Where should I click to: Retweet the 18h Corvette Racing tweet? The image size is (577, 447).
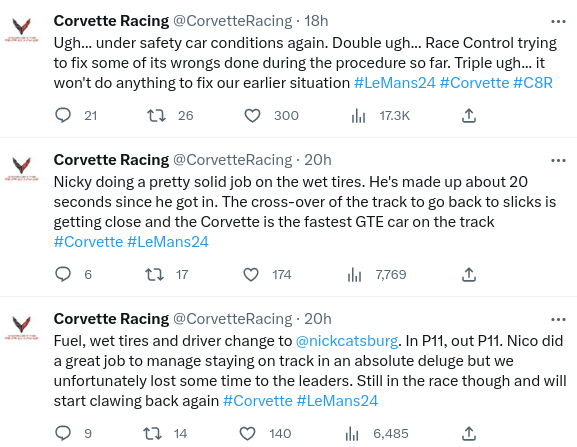tap(156, 116)
